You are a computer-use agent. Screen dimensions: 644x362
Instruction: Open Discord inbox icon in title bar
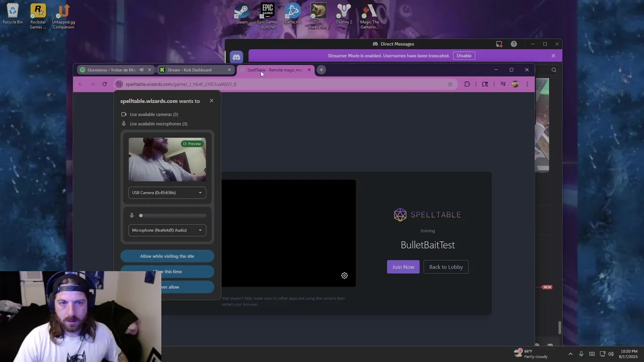[499, 44]
